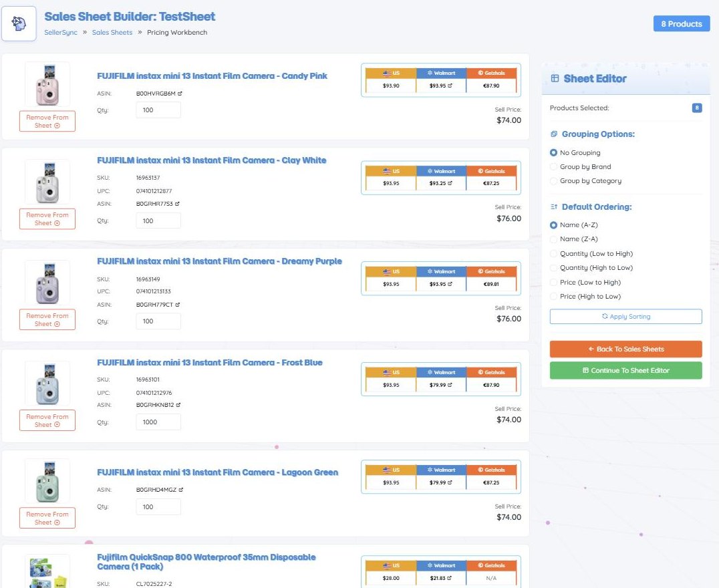This screenshot has width=719, height=588.
Task: Click Lagoon Green camera thumbnail
Action: tap(47, 481)
